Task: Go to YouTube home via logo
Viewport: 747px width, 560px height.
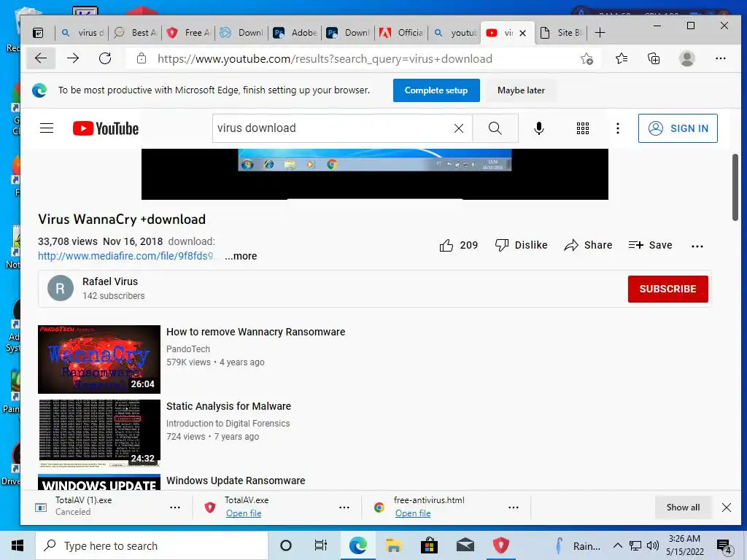Action: point(106,128)
